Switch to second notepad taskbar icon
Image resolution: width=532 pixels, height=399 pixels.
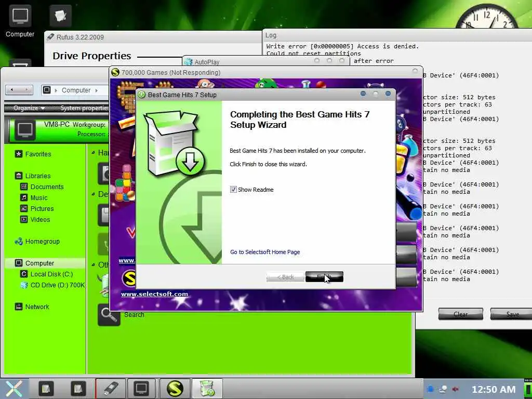point(78,389)
